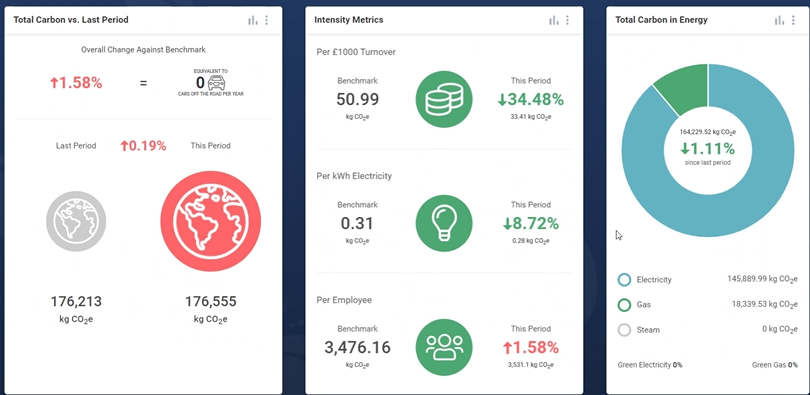Open options menu on Total Carbon in Energy card
Image resolution: width=810 pixels, height=395 pixels.
point(793,20)
